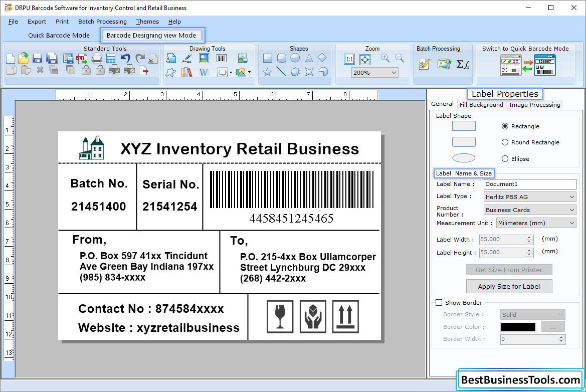Open a file with the folder icon

23,58
